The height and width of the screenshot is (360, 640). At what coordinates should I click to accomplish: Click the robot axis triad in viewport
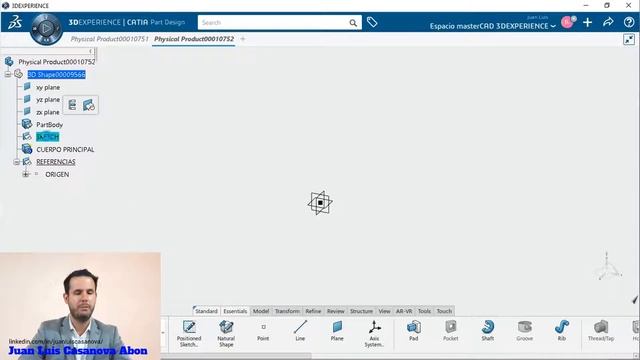click(x=609, y=267)
